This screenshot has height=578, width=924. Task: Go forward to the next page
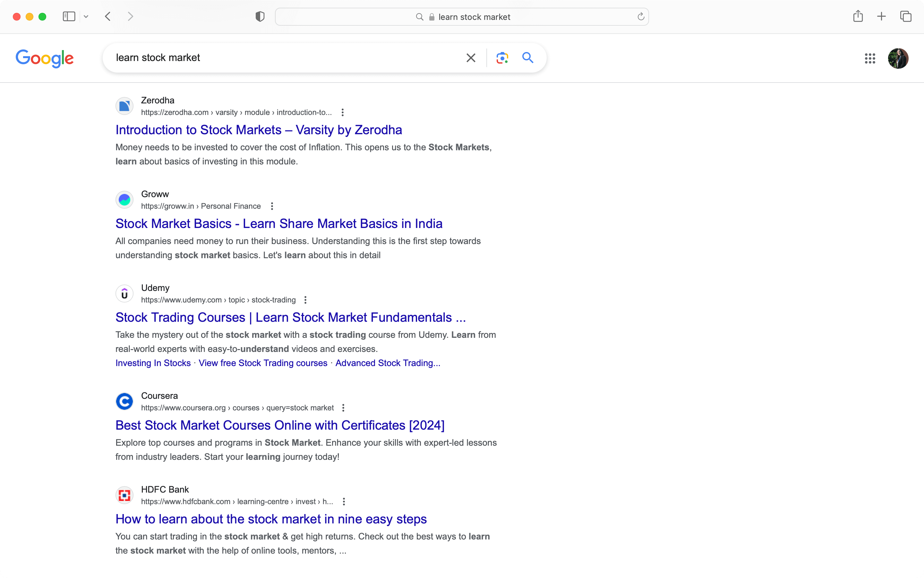(131, 16)
